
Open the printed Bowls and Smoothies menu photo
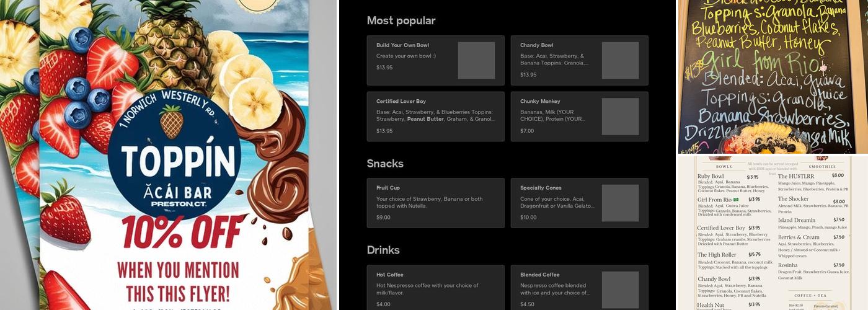(772, 232)
